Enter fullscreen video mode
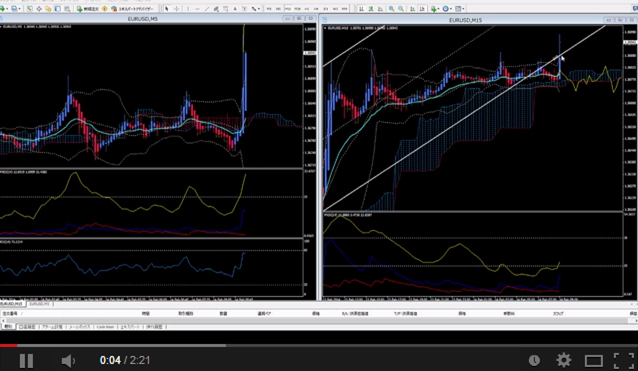Screen dimensions: 638x371 pos(624,360)
